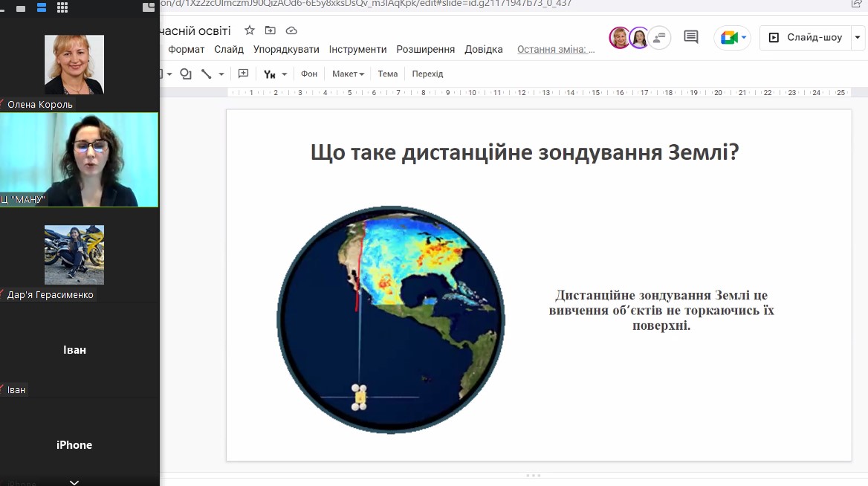Open the collaborator chat icon

click(x=660, y=37)
